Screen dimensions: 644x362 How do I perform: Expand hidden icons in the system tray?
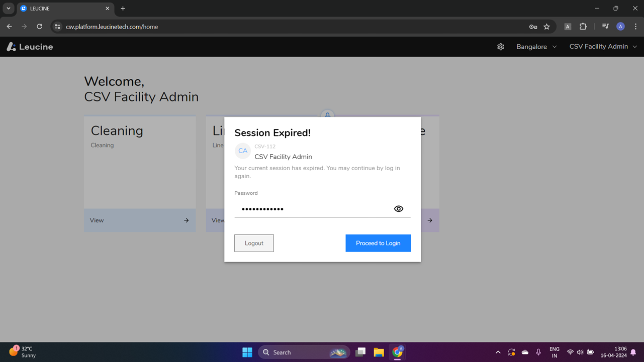point(498,352)
